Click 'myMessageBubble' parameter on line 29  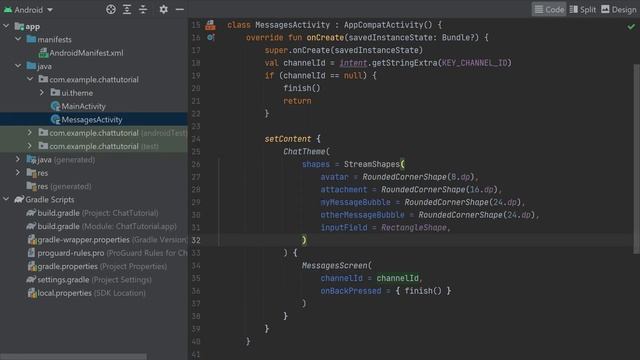click(356, 202)
